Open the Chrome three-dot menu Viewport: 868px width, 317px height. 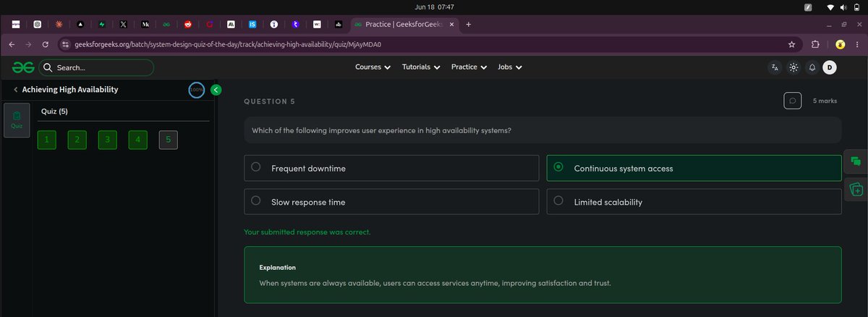pyautogui.click(x=858, y=44)
